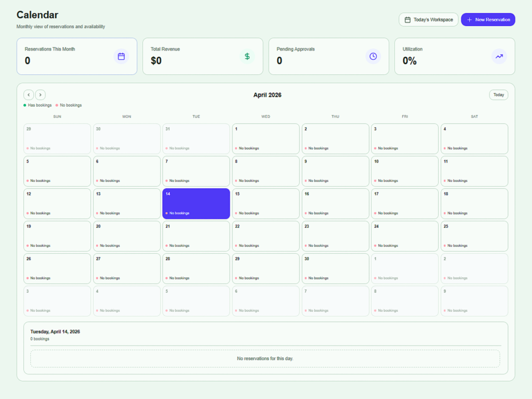Select April 30 in the calendar grid
Screen dimensions: 532x399
coord(335,268)
